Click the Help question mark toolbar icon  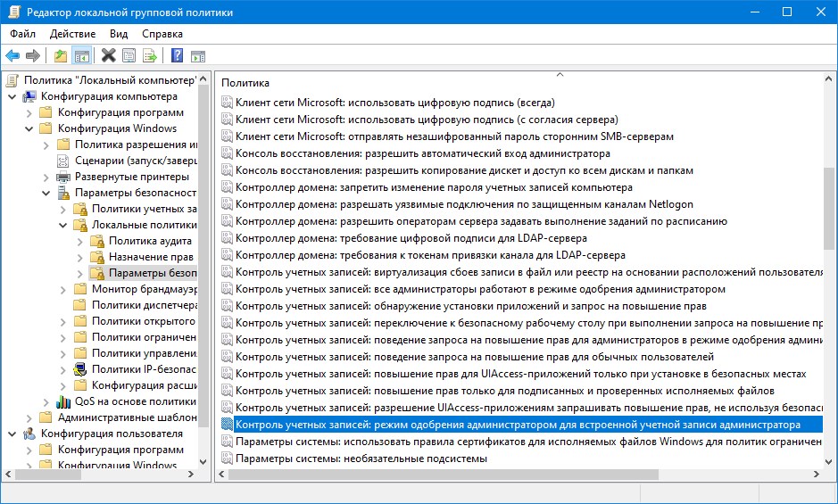tap(177, 55)
